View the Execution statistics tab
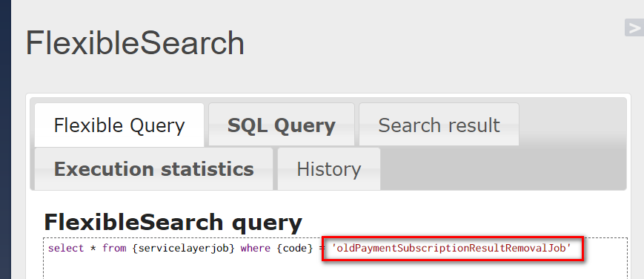Screen dimensions: 644x279 [x=153, y=168]
